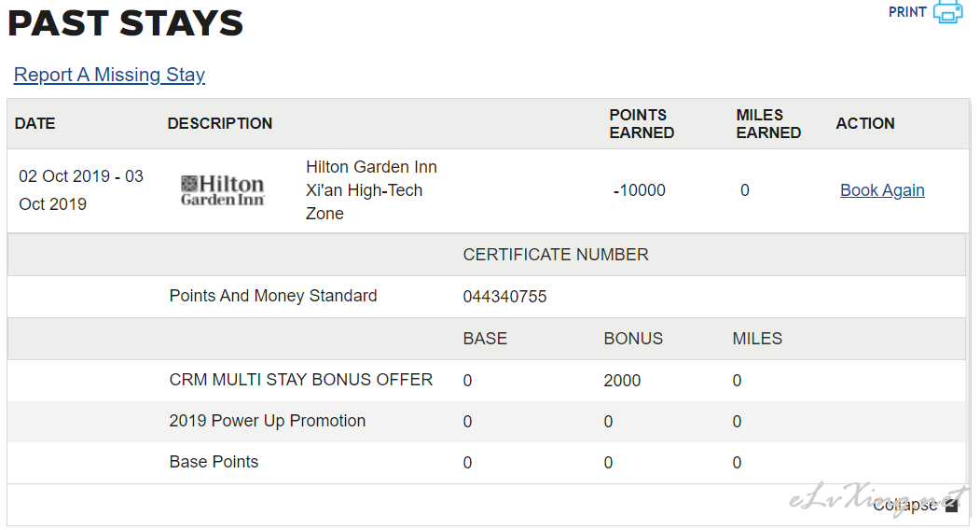980x530 pixels.
Task: Collapse the stay details
Action: [x=904, y=505]
